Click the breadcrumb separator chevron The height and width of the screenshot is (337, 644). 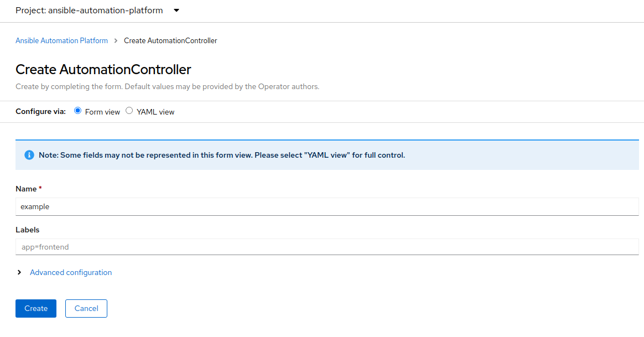click(116, 40)
